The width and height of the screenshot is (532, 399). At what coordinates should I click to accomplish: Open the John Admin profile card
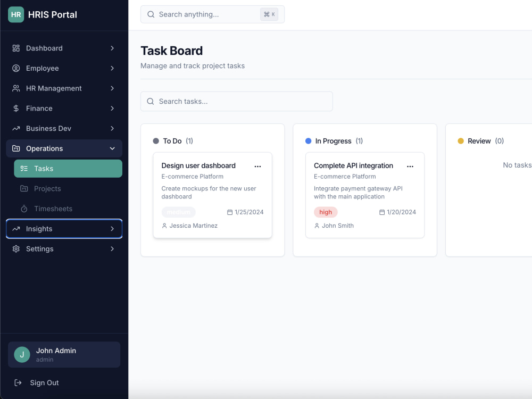64,354
